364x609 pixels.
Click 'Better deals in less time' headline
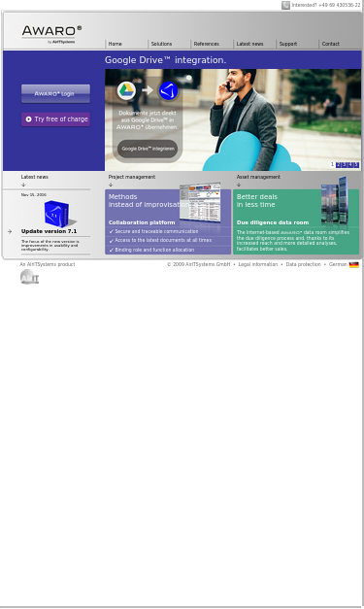click(257, 201)
